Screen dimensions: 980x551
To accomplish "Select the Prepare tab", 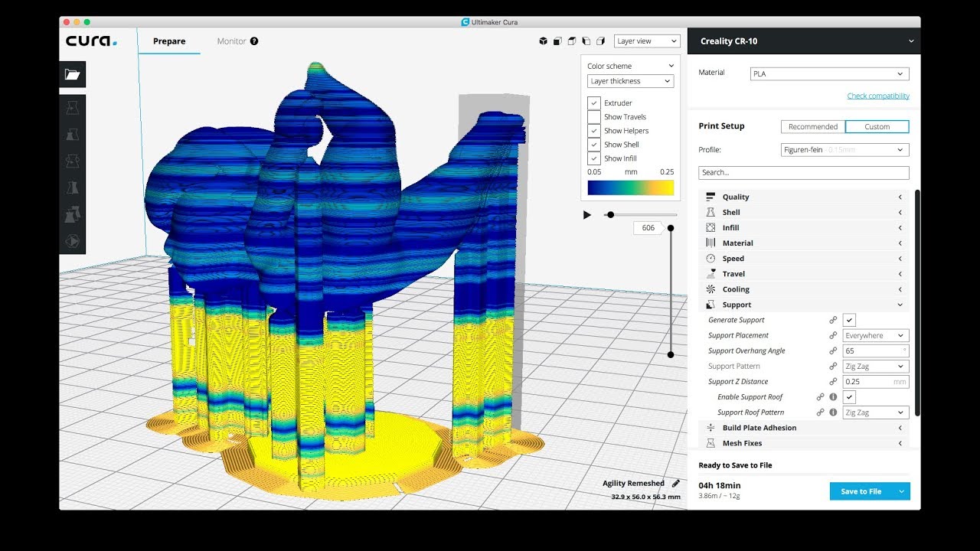I will click(x=169, y=41).
